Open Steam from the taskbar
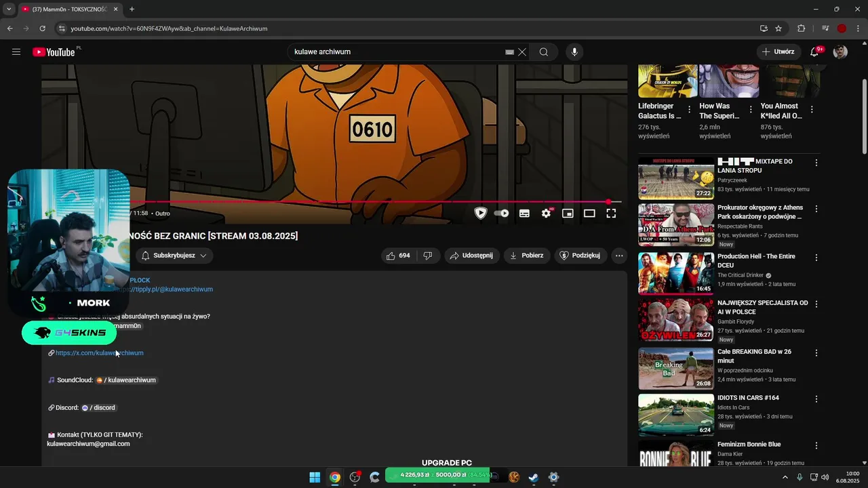This screenshot has width=868, height=488. tap(534, 477)
